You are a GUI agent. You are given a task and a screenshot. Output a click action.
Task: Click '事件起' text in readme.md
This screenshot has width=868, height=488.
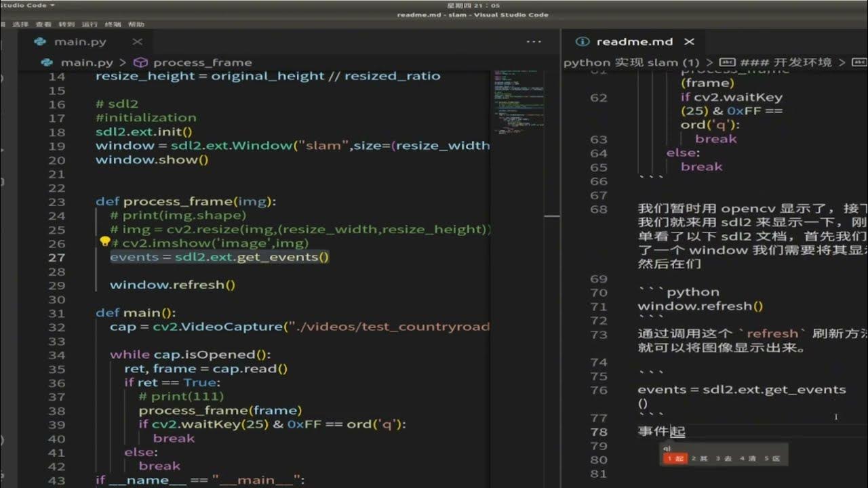click(662, 431)
